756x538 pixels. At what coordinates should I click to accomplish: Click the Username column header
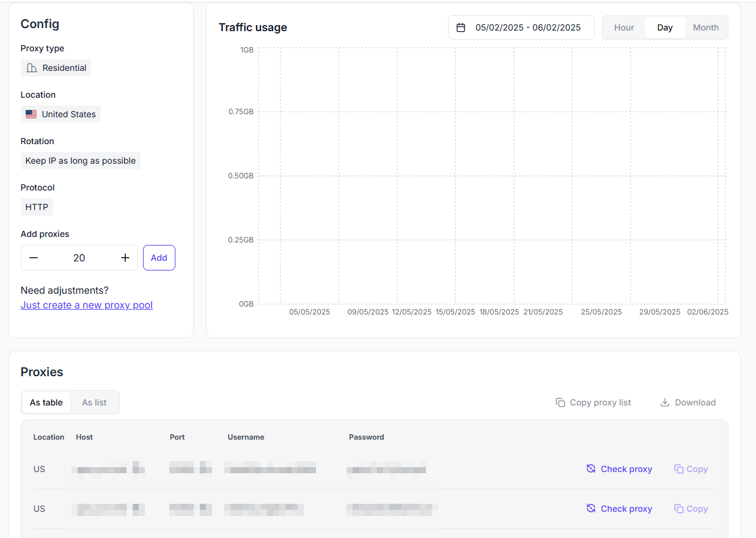click(x=246, y=437)
